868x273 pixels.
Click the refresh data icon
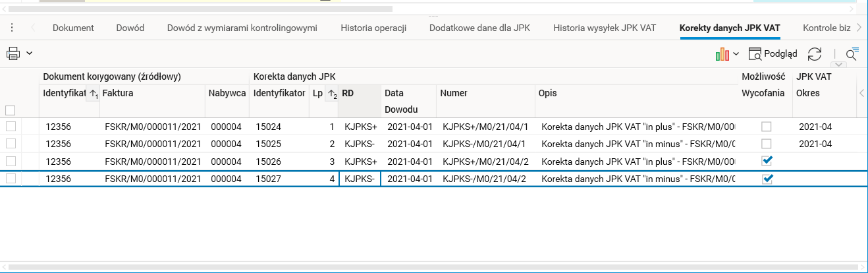point(815,54)
